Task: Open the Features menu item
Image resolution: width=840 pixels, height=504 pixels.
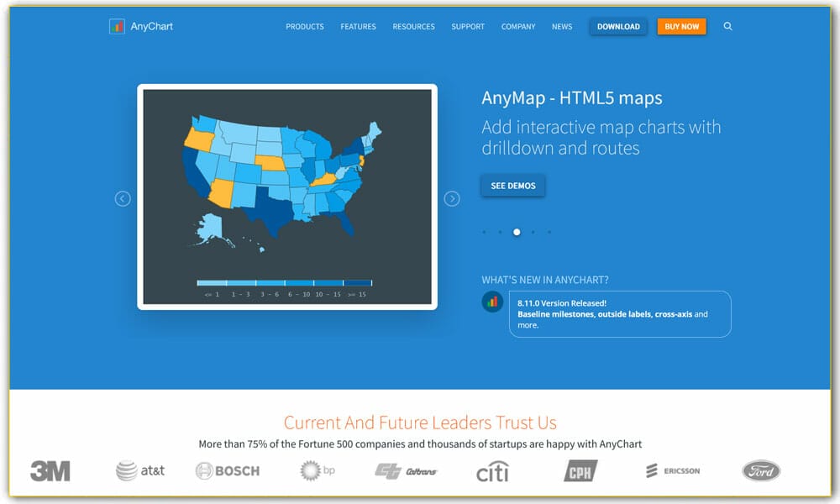Action: [358, 27]
